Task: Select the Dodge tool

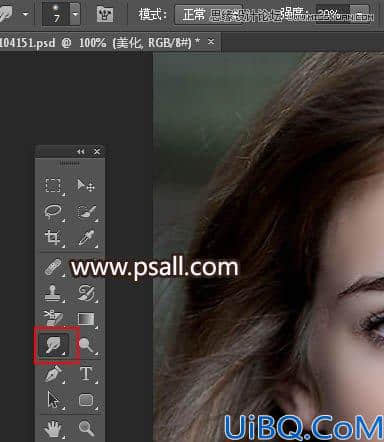Action: [x=86, y=344]
